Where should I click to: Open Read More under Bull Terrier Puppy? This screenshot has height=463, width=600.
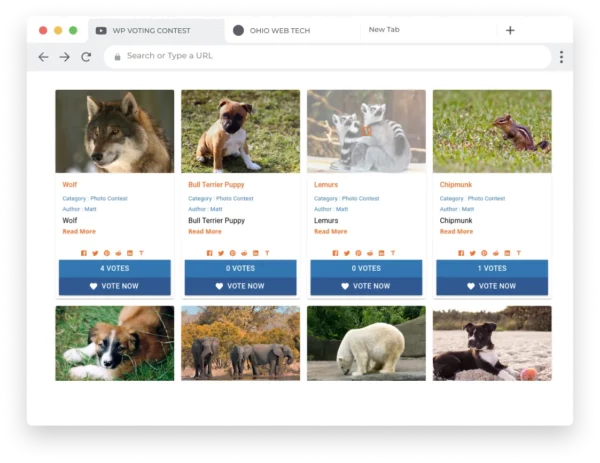pos(205,232)
